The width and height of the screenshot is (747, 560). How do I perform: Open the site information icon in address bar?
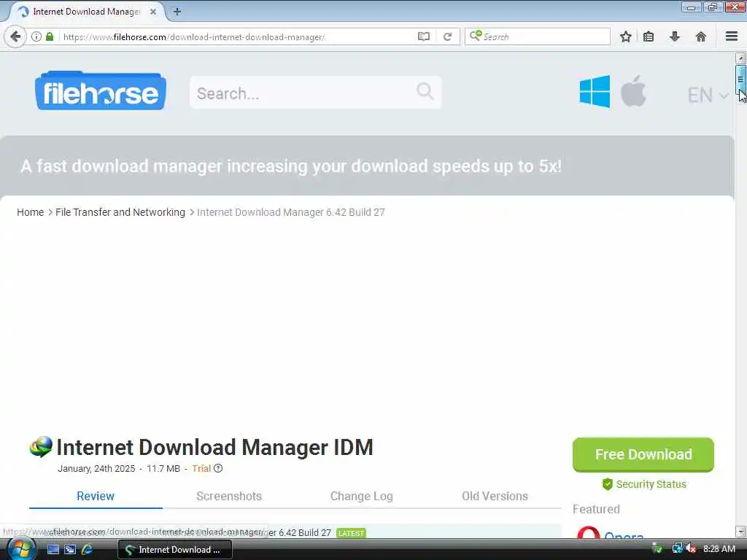tap(36, 36)
